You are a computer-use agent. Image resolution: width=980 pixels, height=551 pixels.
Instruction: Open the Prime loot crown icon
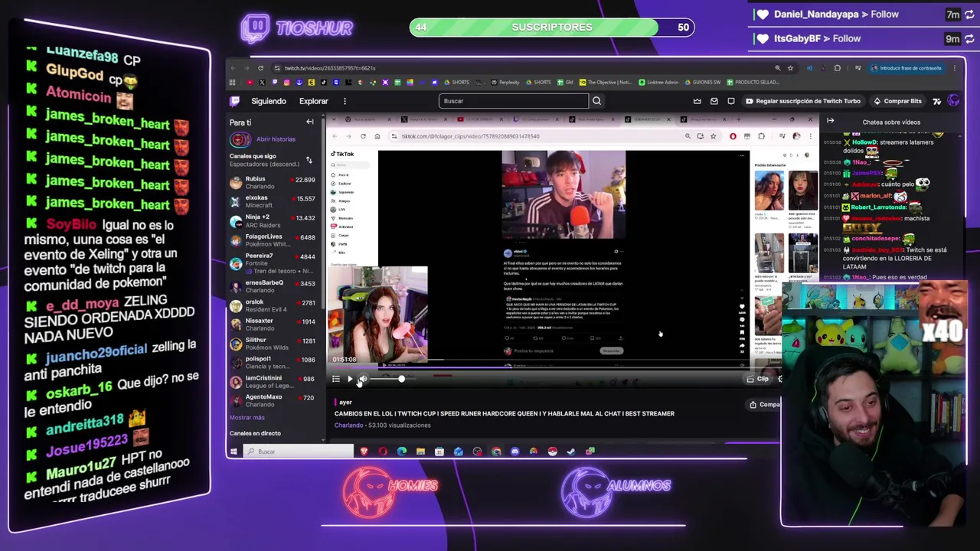pos(697,101)
